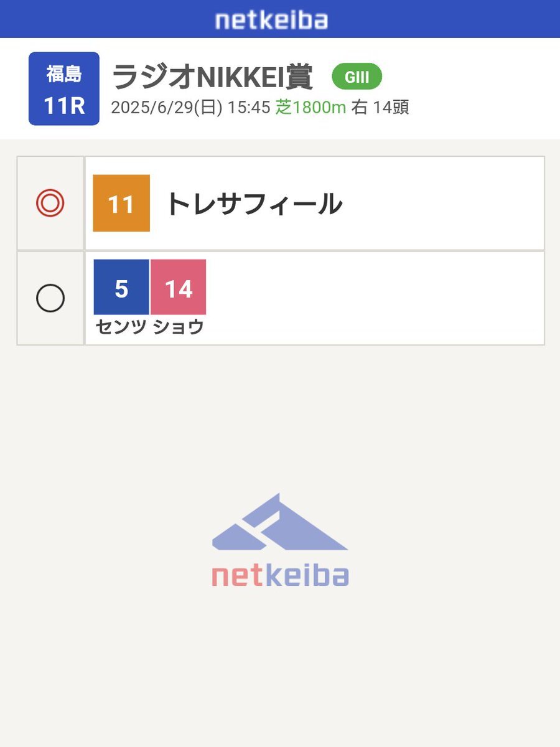This screenshot has width=560, height=747.
Task: Click the netkeiba watermark text logo
Action: tap(280, 576)
